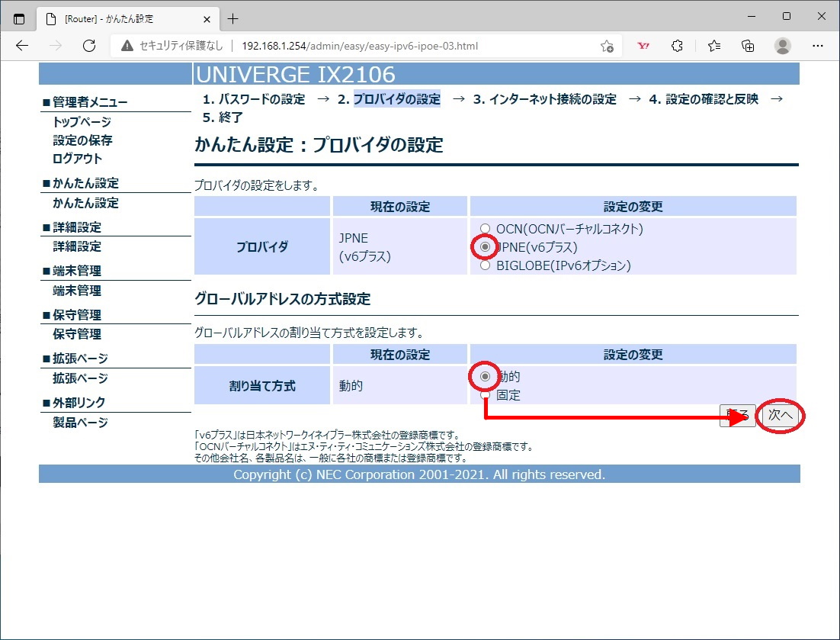
Task: Open the collections icon
Action: pos(748,46)
